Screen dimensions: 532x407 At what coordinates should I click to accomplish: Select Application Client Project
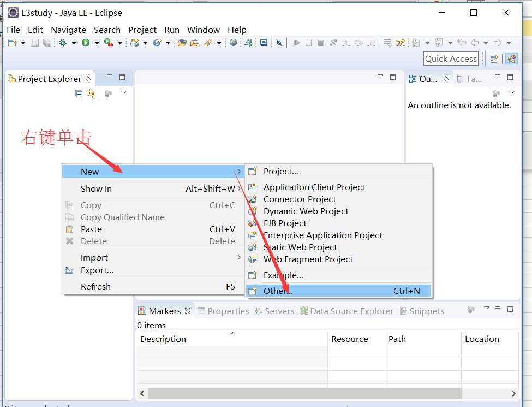[339, 187]
